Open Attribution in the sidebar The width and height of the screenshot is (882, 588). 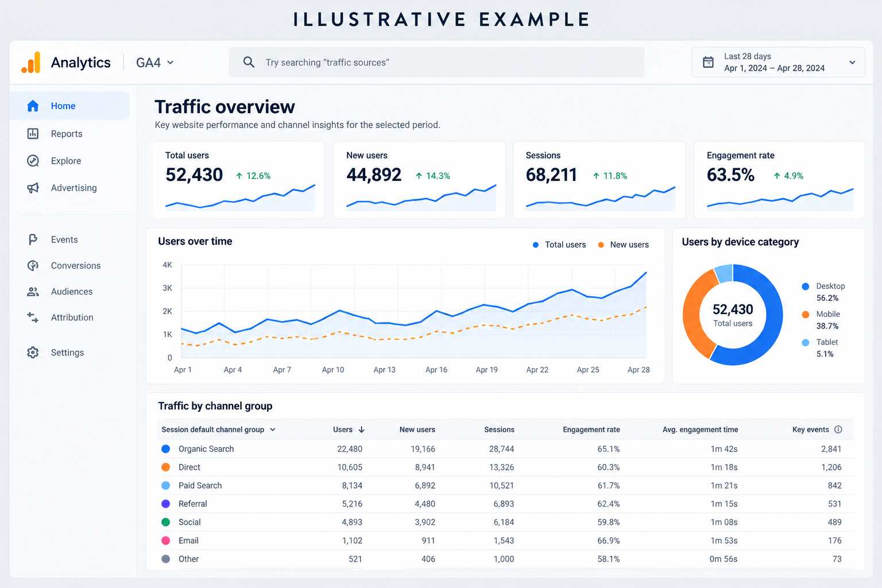tap(69, 318)
